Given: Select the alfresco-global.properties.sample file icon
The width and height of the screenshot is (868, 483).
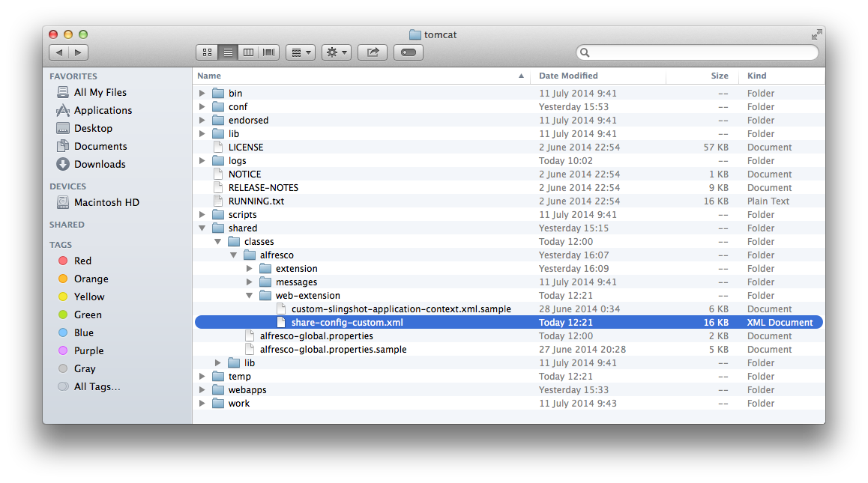Looking at the screenshot, I should click(250, 350).
